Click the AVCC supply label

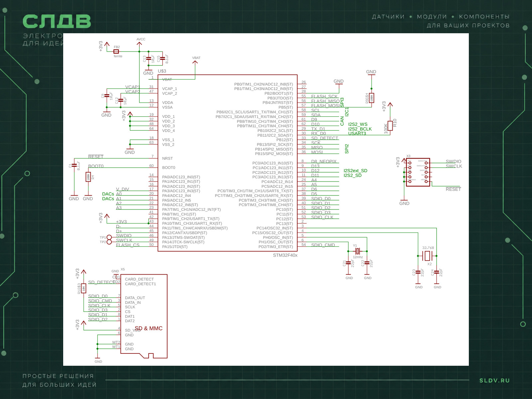[141, 39]
